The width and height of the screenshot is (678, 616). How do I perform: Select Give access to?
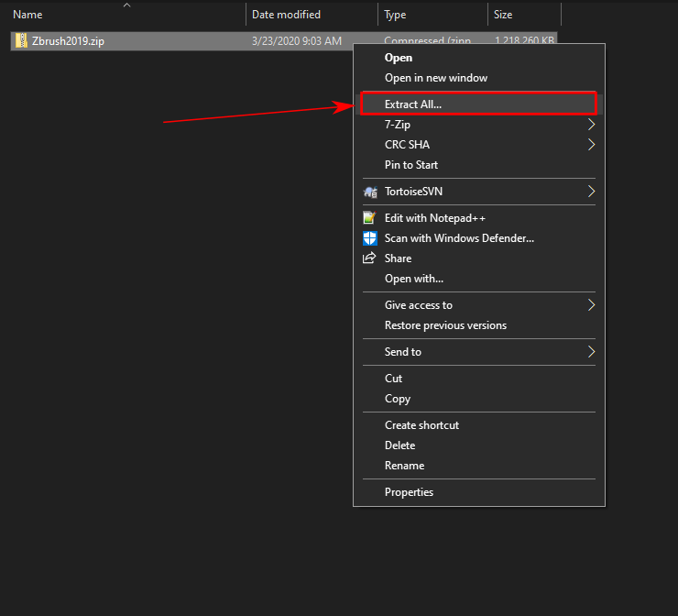[x=479, y=305]
